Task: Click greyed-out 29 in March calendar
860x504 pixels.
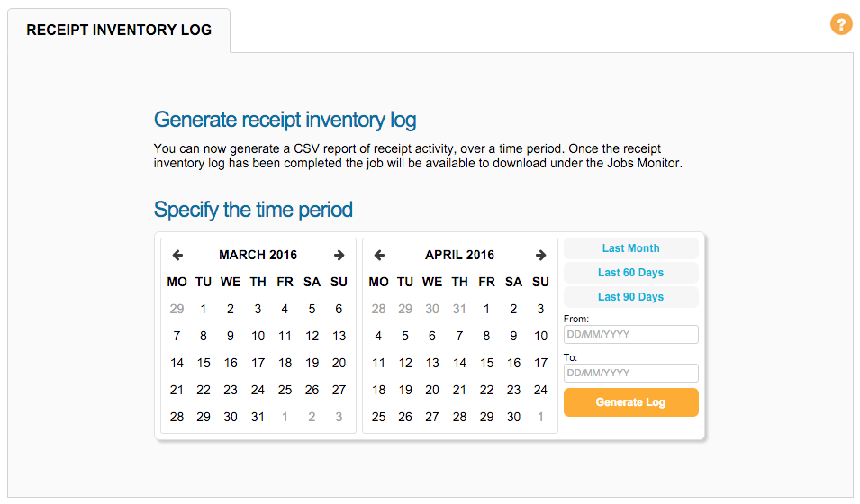Action: 177,309
